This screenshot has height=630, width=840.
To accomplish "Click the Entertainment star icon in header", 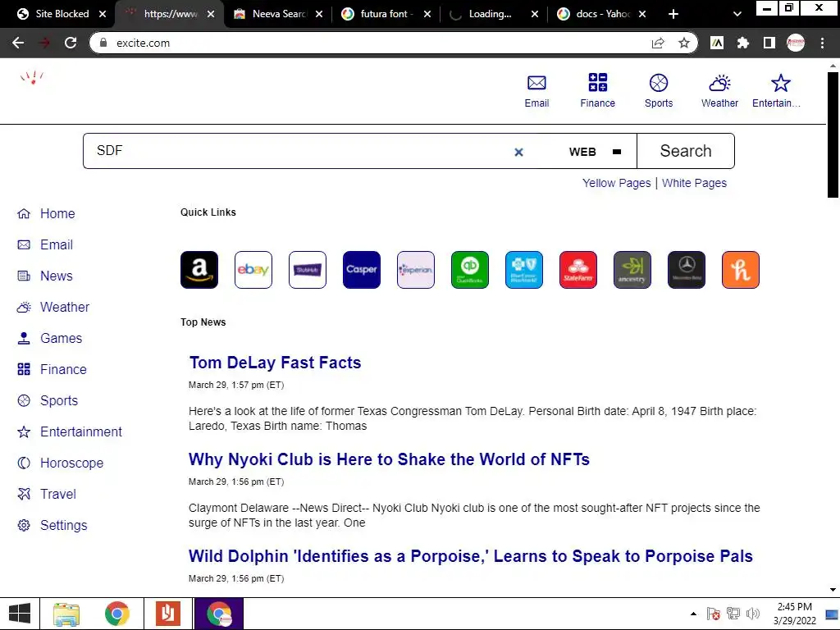I will (x=781, y=83).
